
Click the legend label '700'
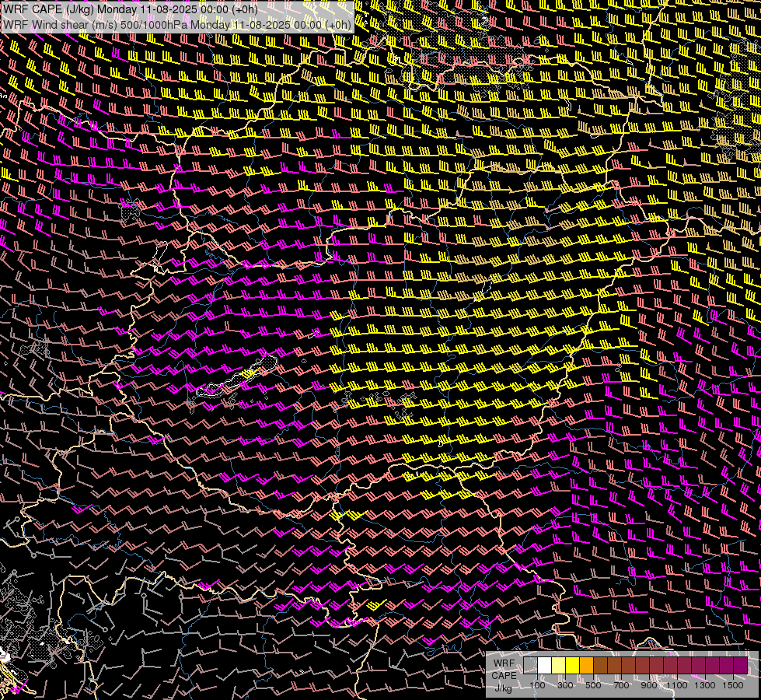click(621, 685)
